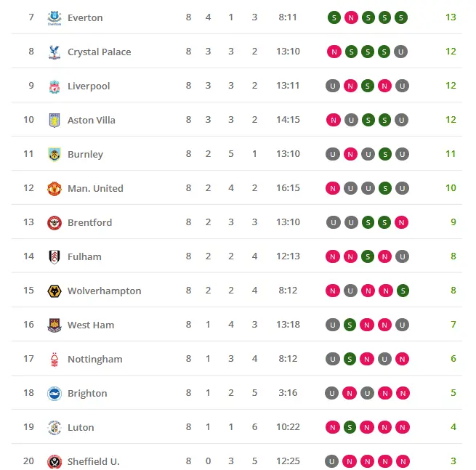Screen dimensions: 476x470
Task: Open the Brighton team name link
Action: [x=87, y=393]
